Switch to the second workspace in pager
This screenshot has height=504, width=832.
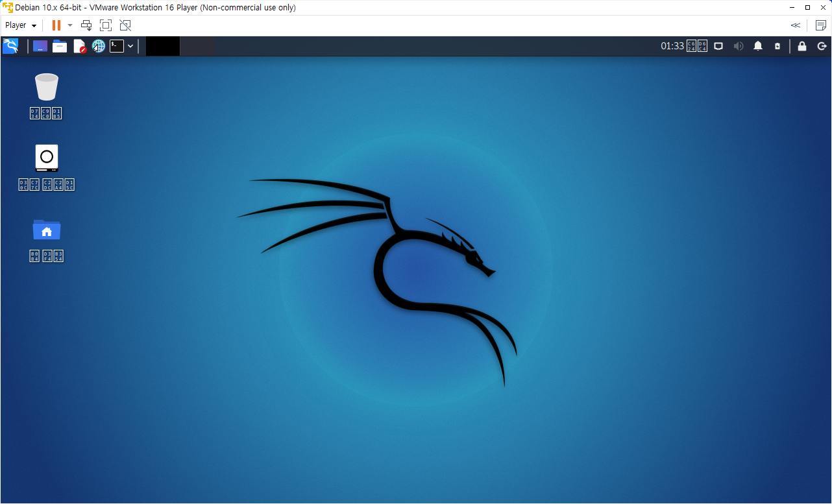pos(197,46)
